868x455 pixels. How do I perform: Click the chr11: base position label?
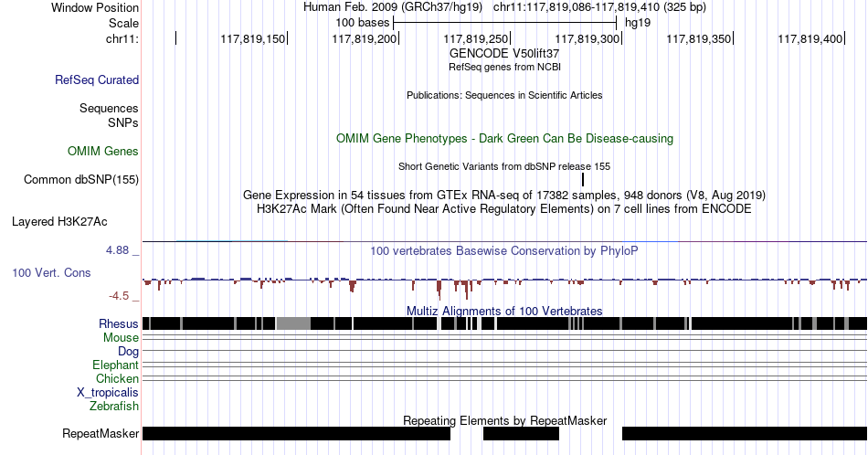(x=122, y=38)
